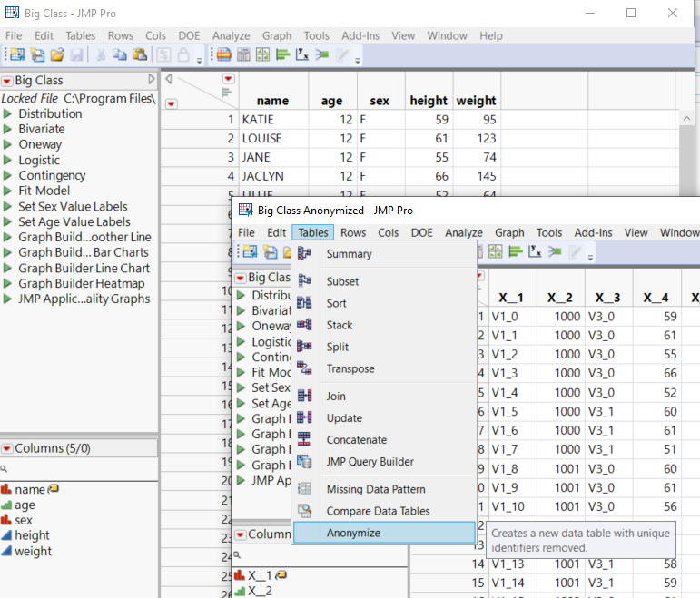Click the Paste clipboard icon in toolbar
This screenshot has width=700, height=598.
point(141,55)
